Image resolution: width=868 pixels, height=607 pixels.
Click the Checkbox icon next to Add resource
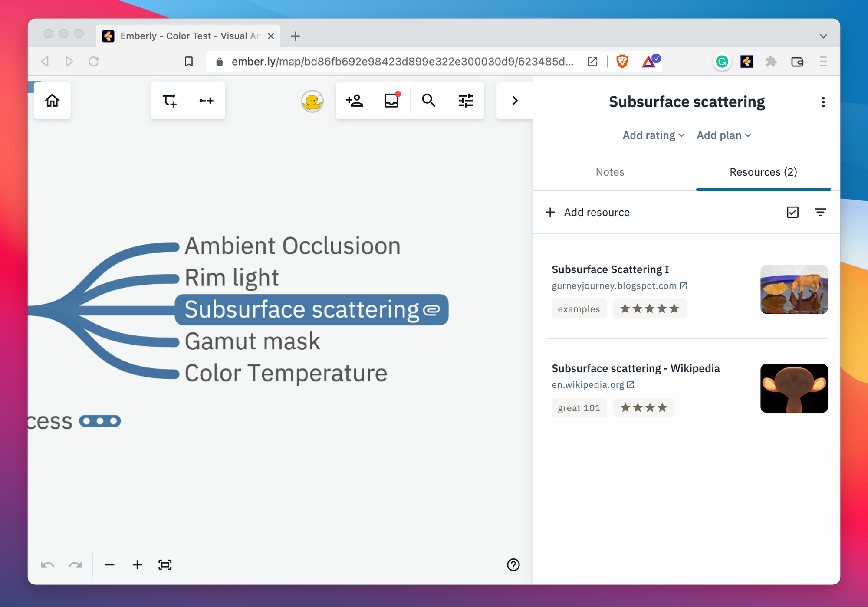[x=793, y=212]
